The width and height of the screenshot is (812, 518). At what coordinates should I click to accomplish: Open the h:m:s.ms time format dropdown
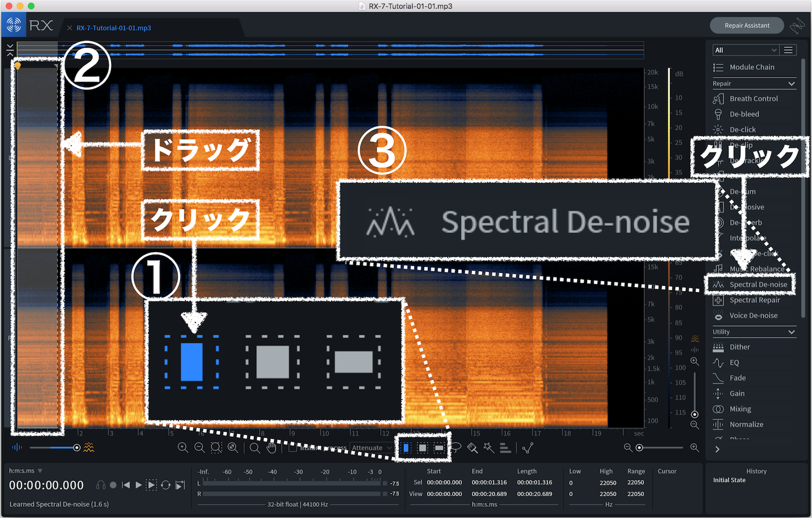(25, 471)
